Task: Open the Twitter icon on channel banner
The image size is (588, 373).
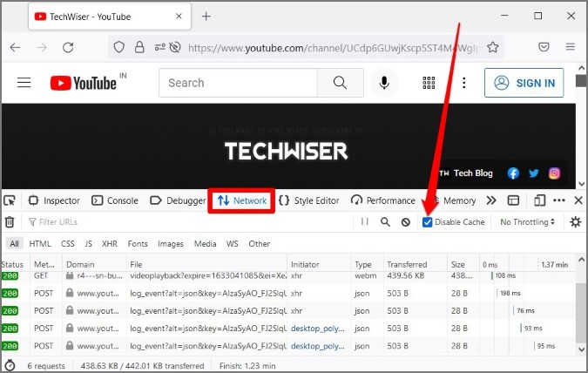Action: 534,173
